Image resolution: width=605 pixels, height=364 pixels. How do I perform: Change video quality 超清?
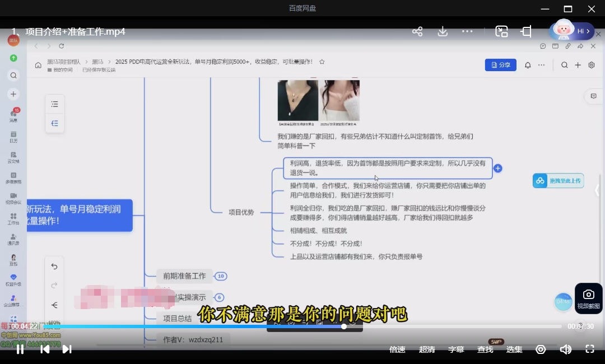[427, 349]
